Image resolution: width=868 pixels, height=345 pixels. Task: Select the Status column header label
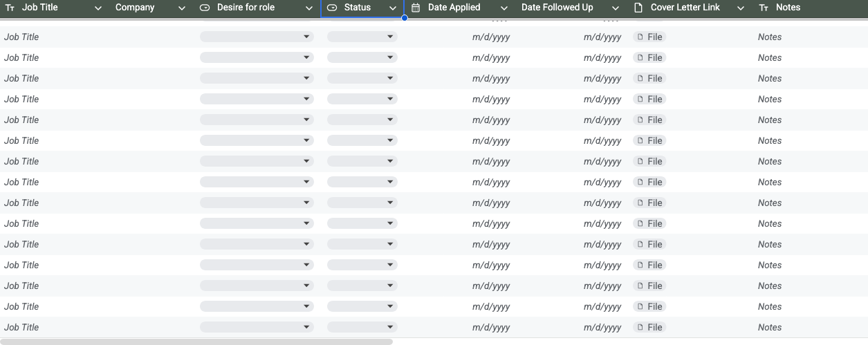(358, 8)
